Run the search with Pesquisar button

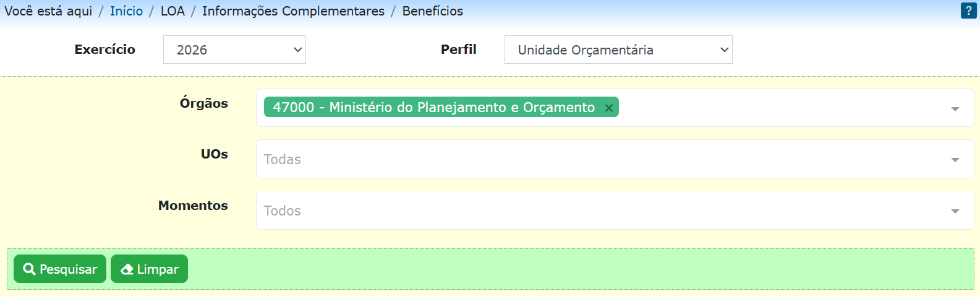pos(60,269)
